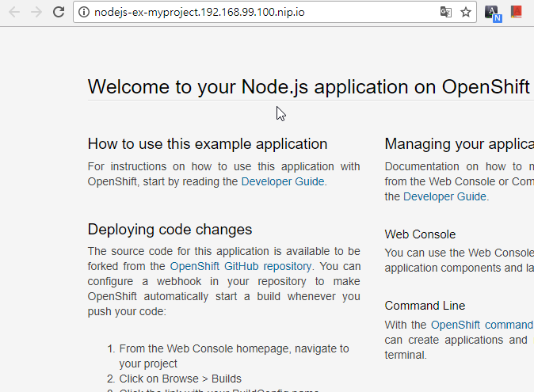Viewport: 534px width, 392px height.
Task: Open the Developer Guide link under How to use
Action: (283, 181)
